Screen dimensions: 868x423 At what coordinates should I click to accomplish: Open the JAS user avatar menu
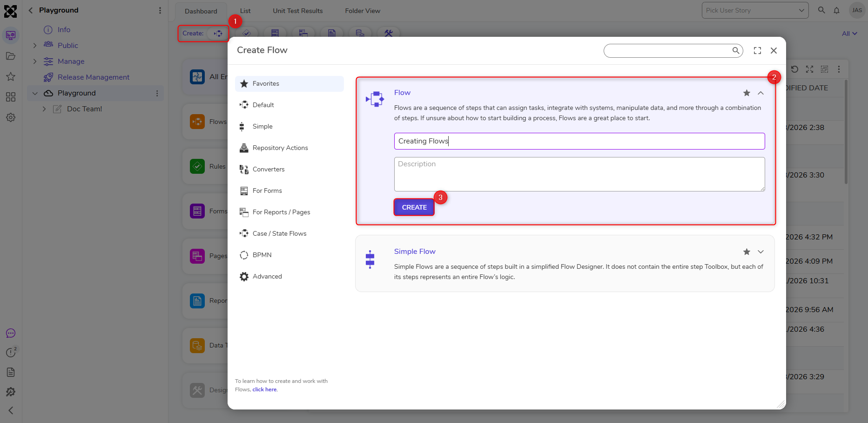(x=857, y=10)
